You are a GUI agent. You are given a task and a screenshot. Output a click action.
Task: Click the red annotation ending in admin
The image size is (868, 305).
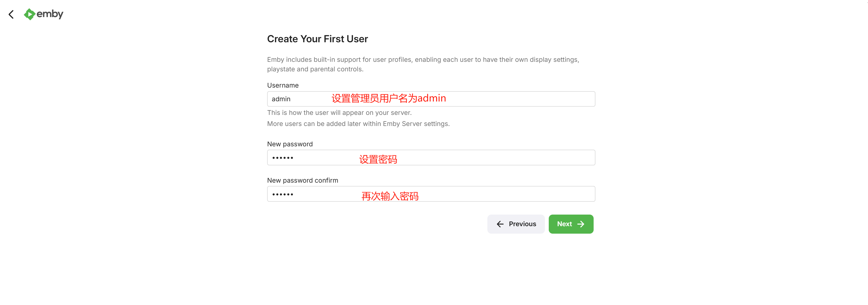click(389, 98)
